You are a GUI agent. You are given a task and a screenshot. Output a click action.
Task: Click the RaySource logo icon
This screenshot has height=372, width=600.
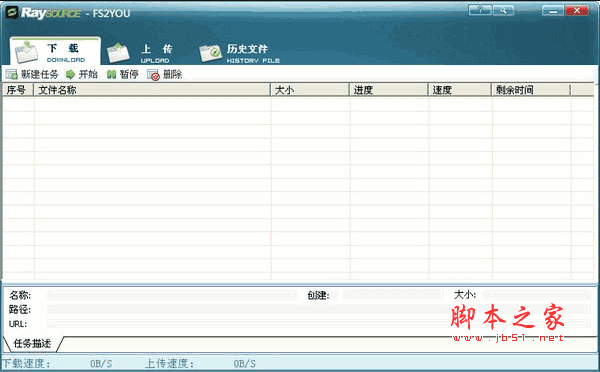click(12, 12)
